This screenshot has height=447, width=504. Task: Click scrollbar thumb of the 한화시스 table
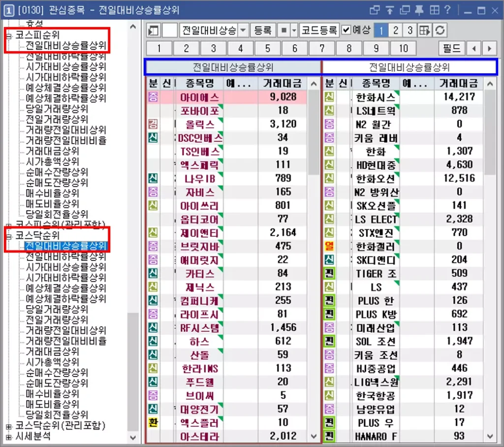(x=490, y=132)
